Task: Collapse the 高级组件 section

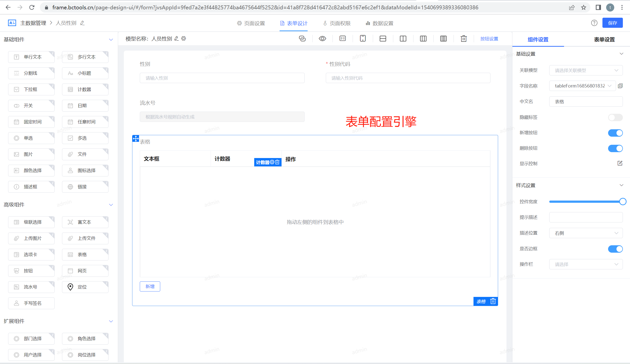Action: [x=111, y=205]
